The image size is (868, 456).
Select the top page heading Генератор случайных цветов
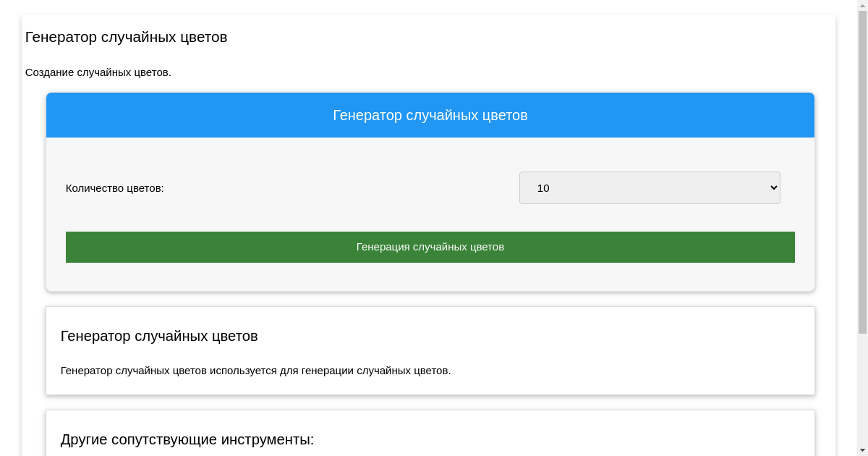pyautogui.click(x=126, y=37)
